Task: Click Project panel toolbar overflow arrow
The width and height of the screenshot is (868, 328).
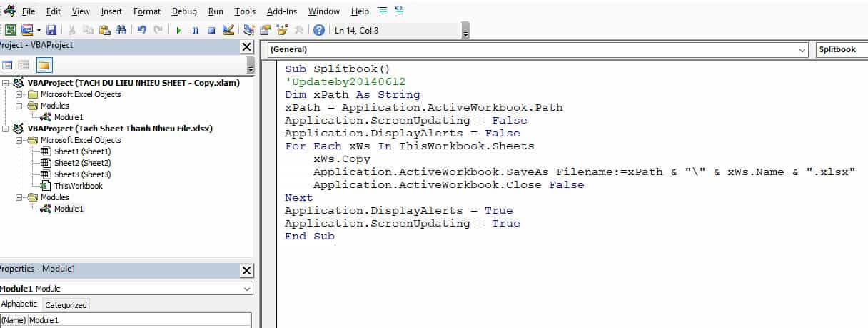Action: click(x=251, y=66)
